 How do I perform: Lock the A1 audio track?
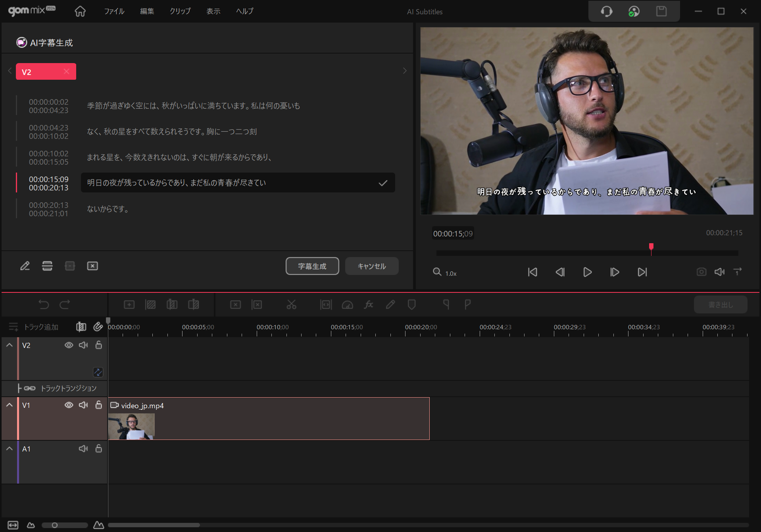click(x=99, y=449)
